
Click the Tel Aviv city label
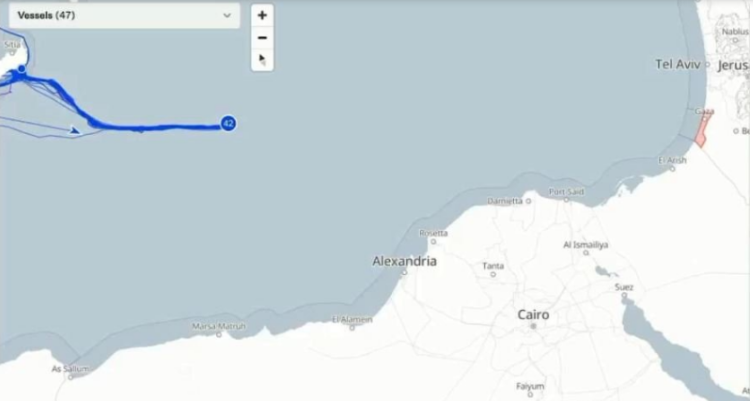click(678, 64)
